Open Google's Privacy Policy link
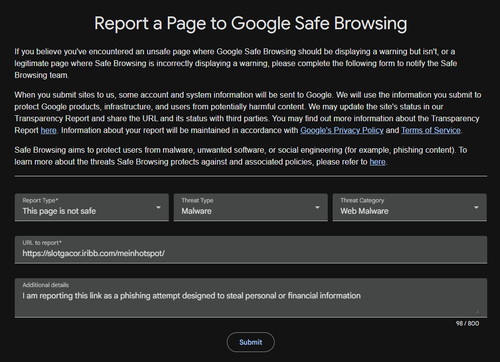 click(342, 130)
